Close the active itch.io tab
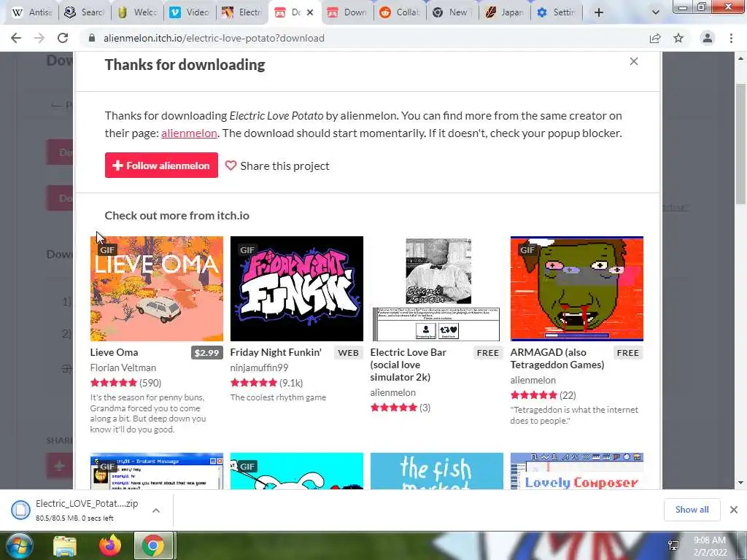Screen dimensions: 747x560 click(x=310, y=12)
